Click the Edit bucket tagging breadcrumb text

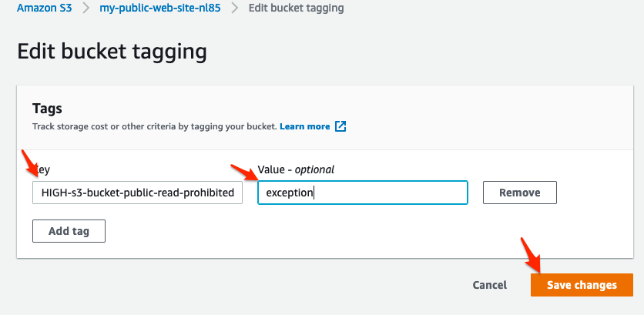click(296, 8)
